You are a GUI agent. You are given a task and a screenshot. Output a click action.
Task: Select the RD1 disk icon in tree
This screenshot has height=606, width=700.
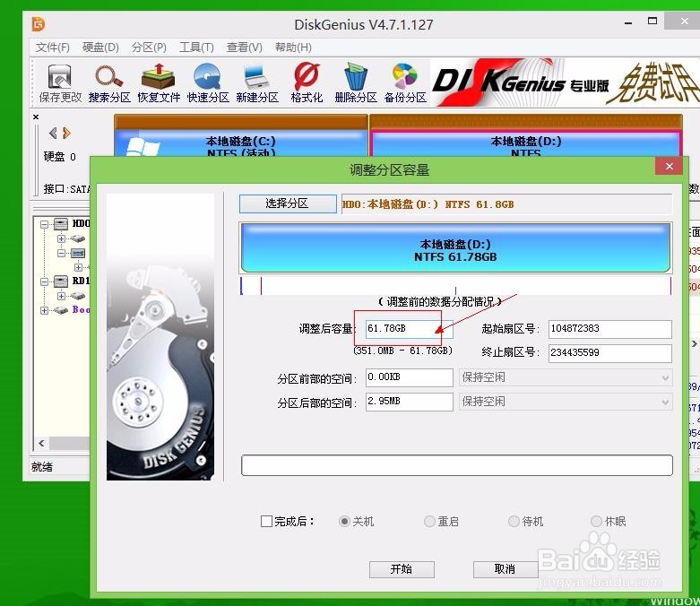click(61, 281)
